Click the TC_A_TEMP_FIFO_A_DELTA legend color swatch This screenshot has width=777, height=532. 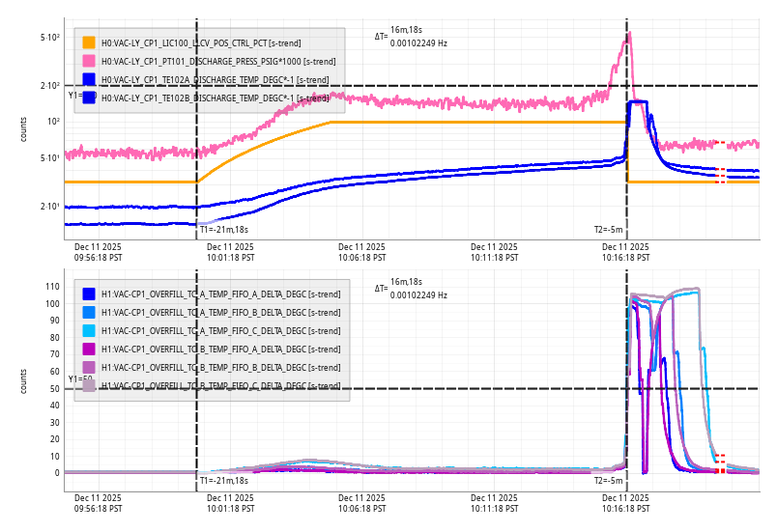coord(89,294)
